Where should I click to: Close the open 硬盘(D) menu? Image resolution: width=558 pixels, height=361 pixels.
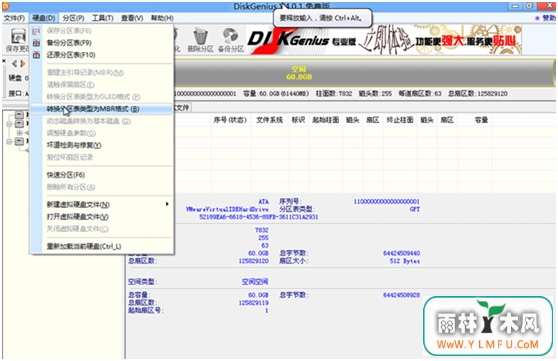[x=43, y=18]
